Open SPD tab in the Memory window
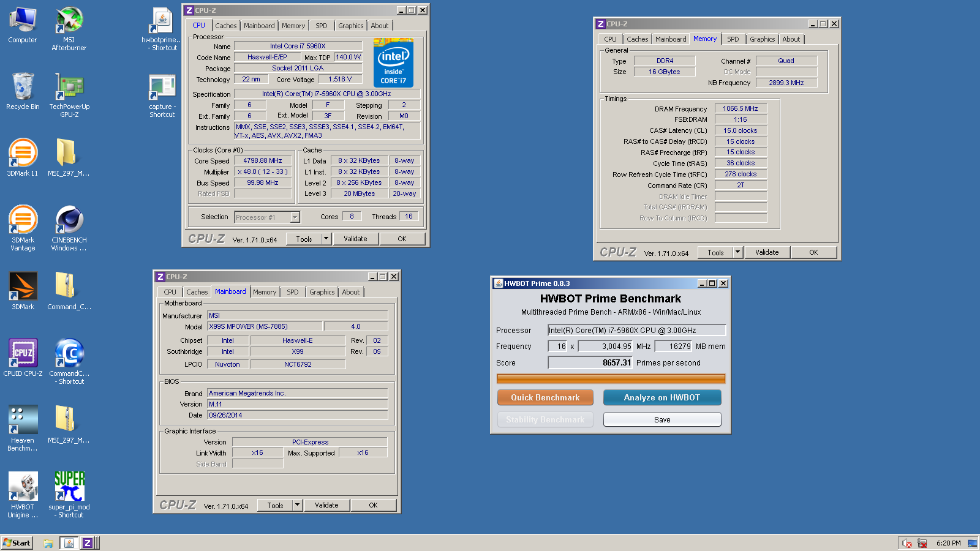Image resolution: width=980 pixels, height=551 pixels. 733,39
